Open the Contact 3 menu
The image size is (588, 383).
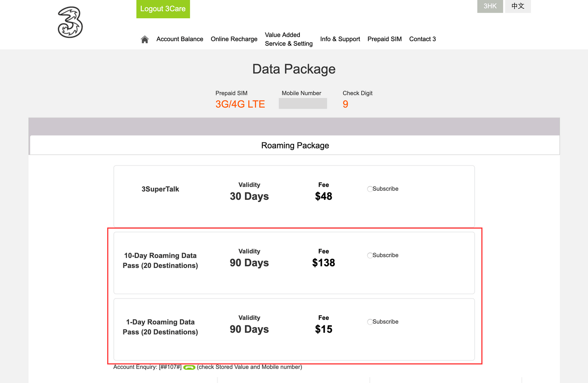[x=422, y=39]
